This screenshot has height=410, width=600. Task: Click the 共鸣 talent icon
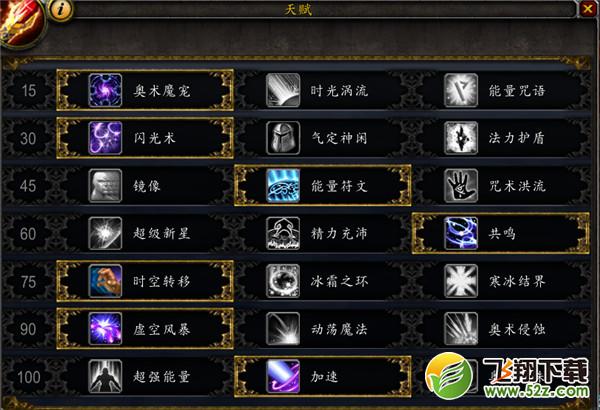click(461, 234)
